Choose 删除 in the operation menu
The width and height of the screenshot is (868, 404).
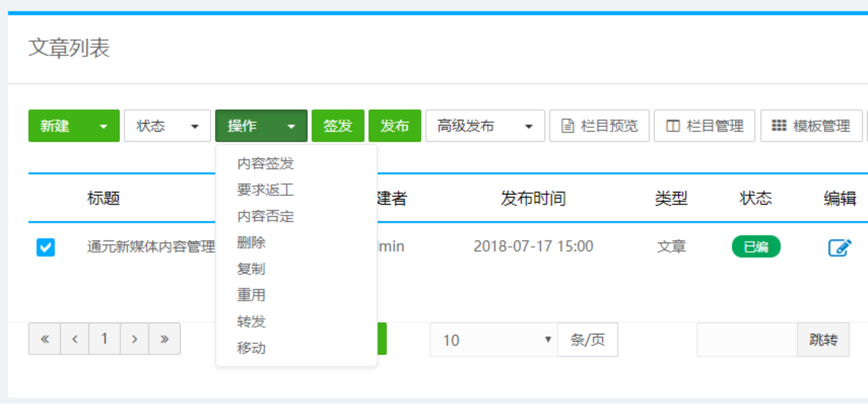coord(251,242)
